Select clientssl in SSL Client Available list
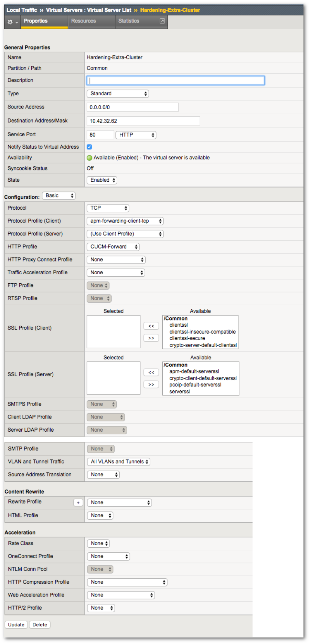 coord(179,325)
